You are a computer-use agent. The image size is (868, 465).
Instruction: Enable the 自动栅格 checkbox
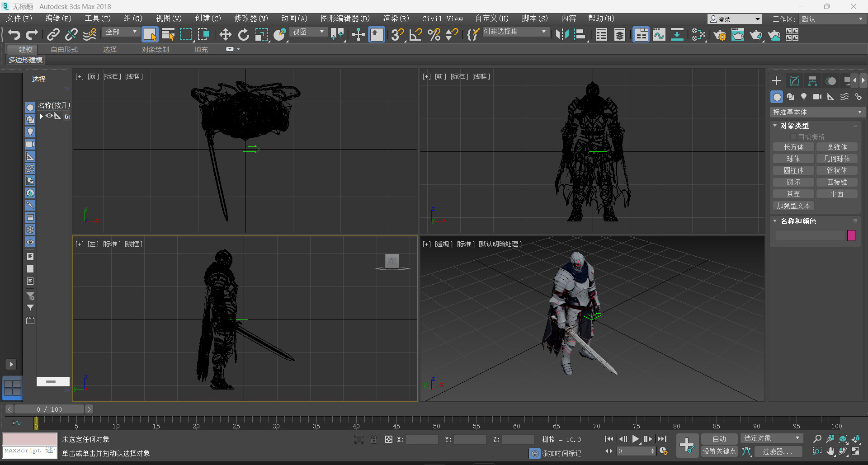(x=793, y=136)
